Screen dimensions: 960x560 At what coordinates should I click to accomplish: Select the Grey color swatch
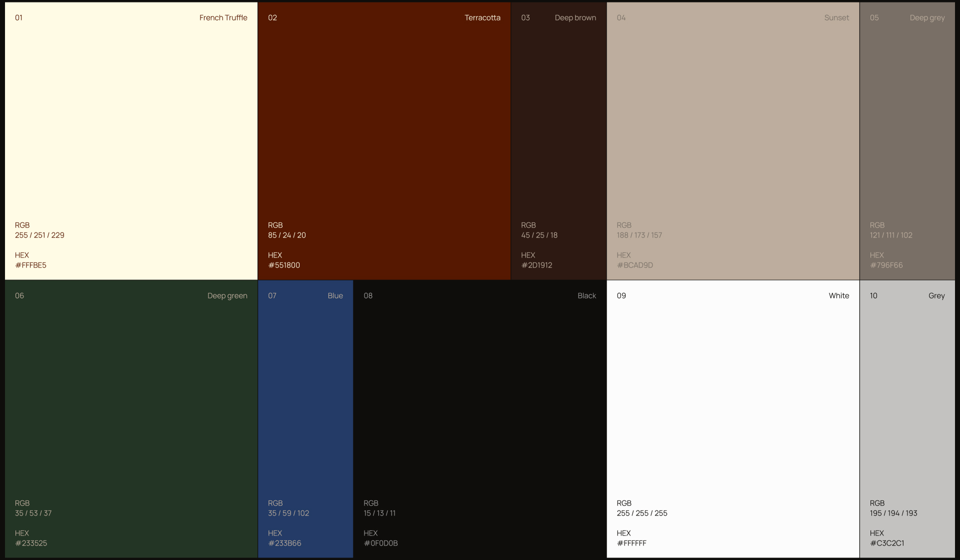(907, 400)
